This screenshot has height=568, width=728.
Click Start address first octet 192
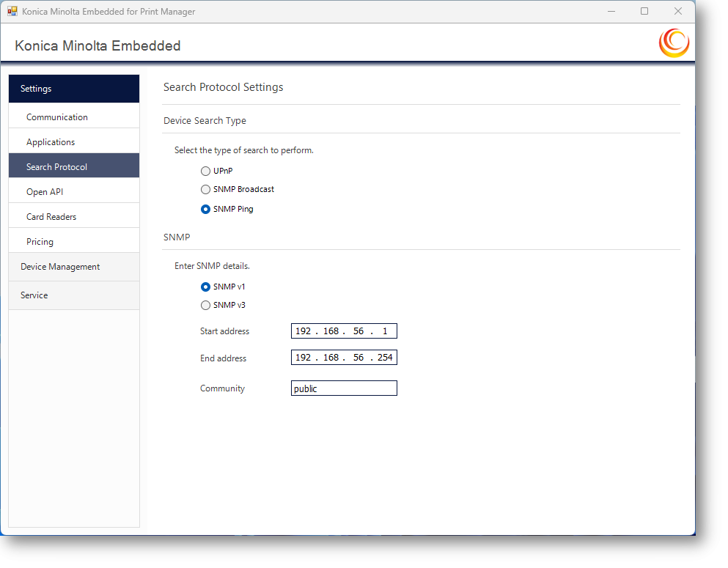pyautogui.click(x=304, y=331)
